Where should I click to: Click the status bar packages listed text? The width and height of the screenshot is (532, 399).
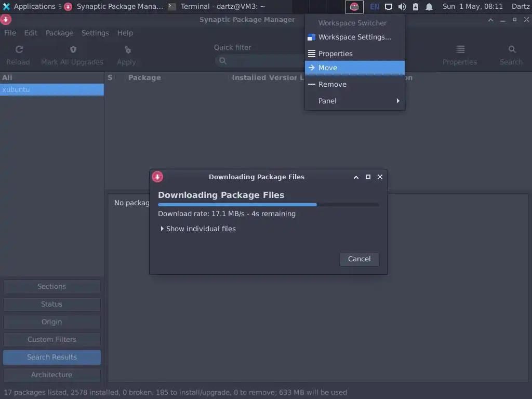point(176,393)
